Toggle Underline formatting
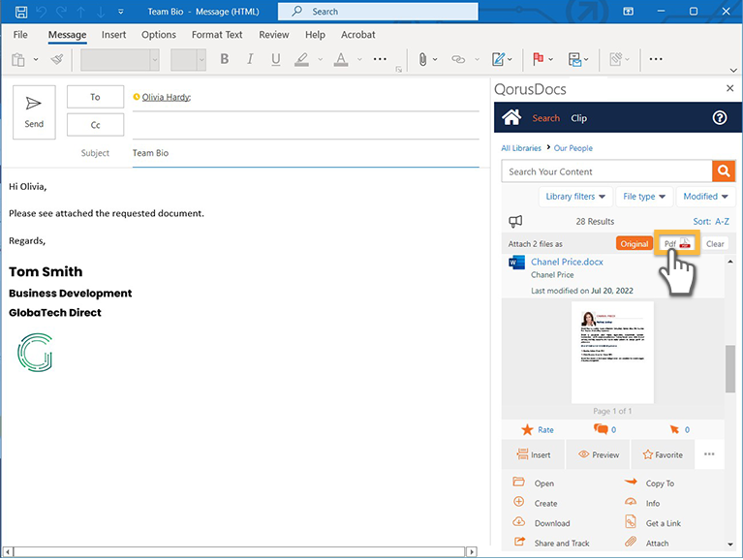This screenshot has height=560, width=743. (x=275, y=59)
